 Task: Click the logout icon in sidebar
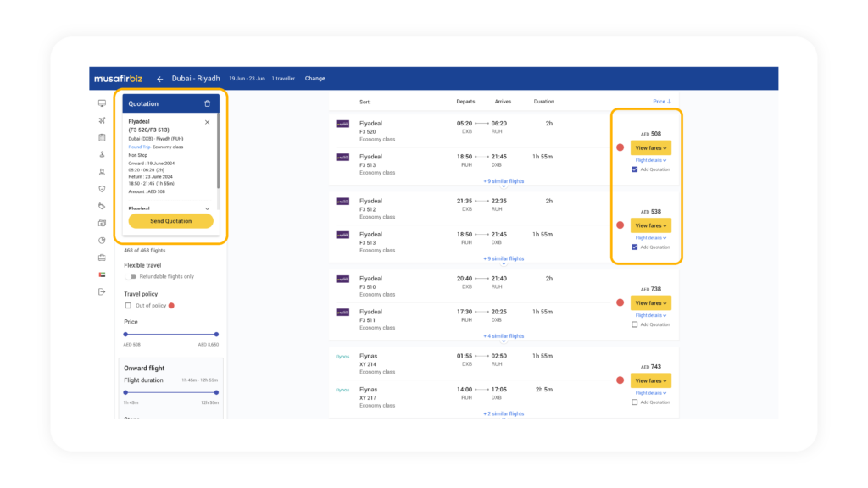click(102, 292)
